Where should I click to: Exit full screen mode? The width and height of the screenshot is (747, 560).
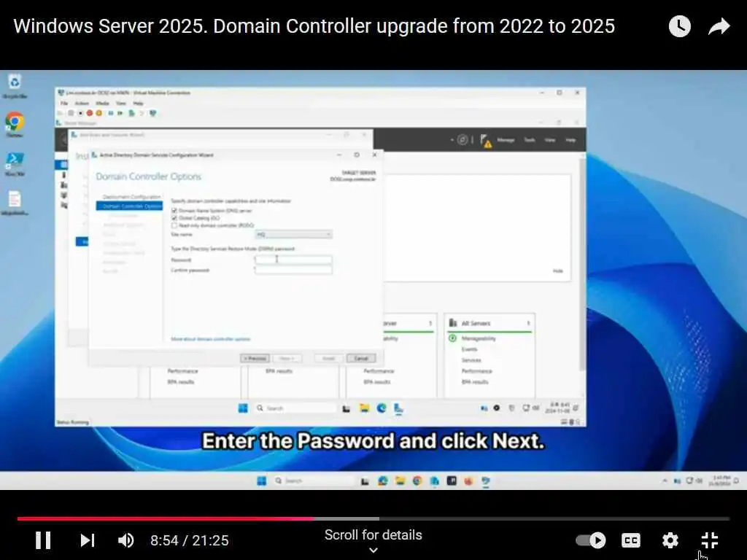[710, 540]
